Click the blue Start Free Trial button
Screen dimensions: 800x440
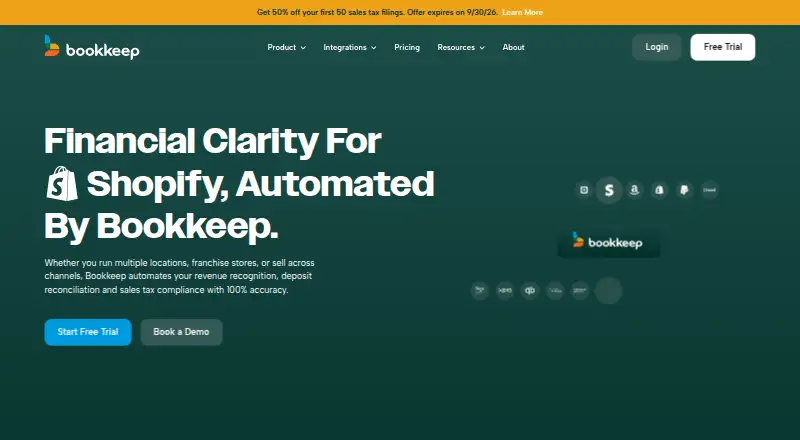pyautogui.click(x=88, y=332)
